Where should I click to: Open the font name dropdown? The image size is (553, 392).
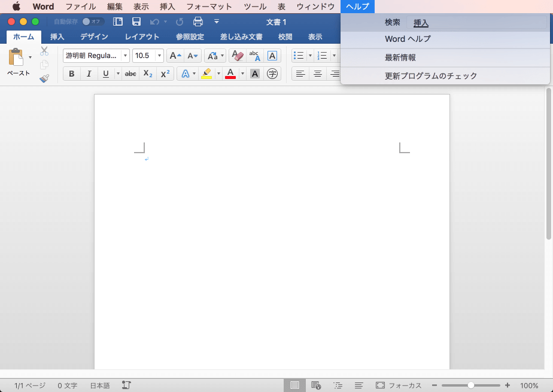(x=125, y=56)
